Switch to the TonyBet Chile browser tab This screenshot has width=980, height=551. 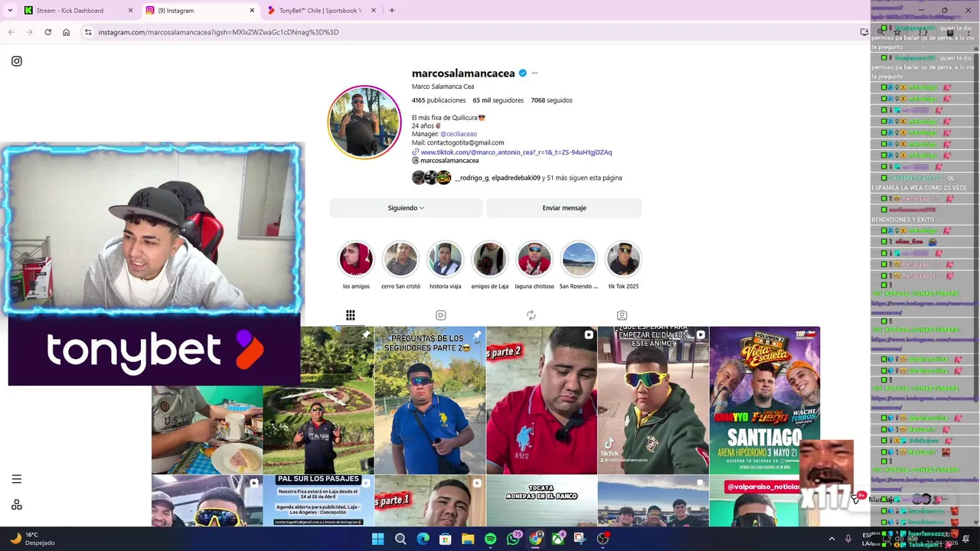tap(320, 11)
